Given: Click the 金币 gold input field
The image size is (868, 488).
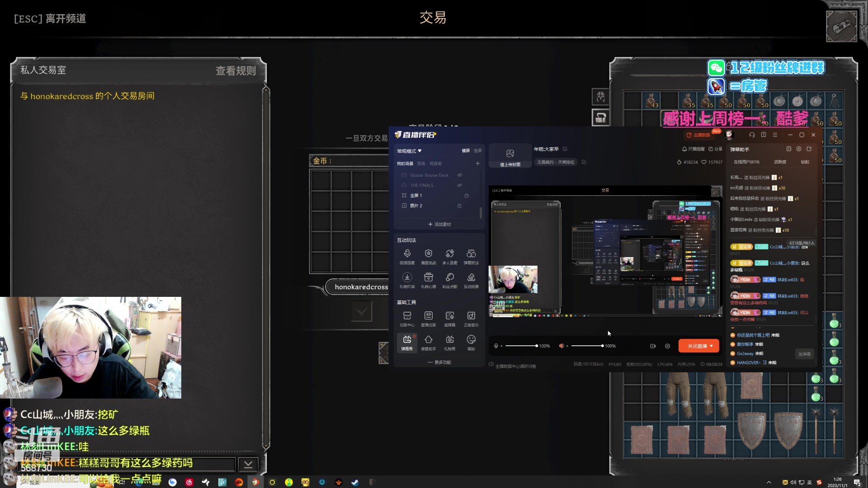Looking at the screenshot, I should 348,161.
